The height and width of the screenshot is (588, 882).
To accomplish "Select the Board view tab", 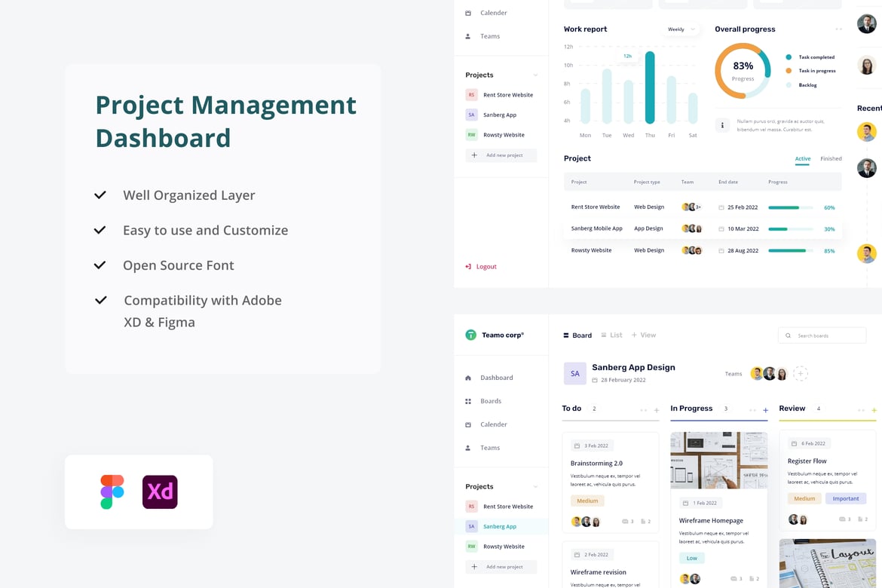I will [x=577, y=335].
